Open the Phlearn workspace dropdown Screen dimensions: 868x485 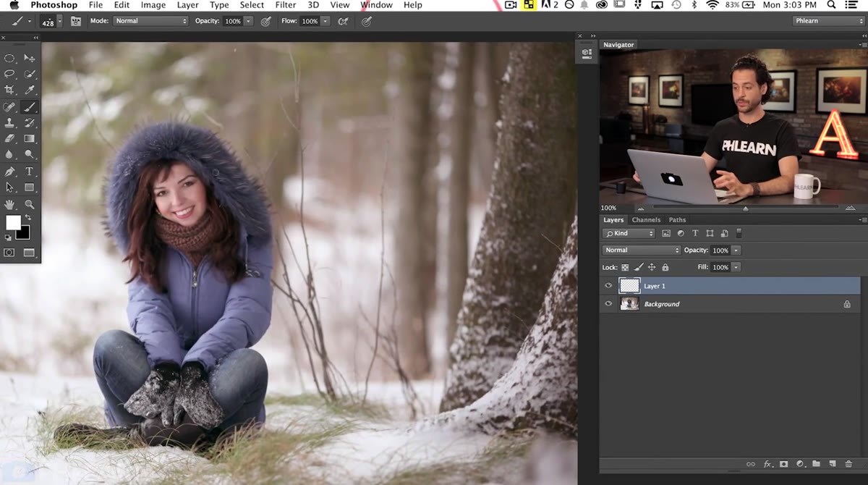tap(828, 21)
